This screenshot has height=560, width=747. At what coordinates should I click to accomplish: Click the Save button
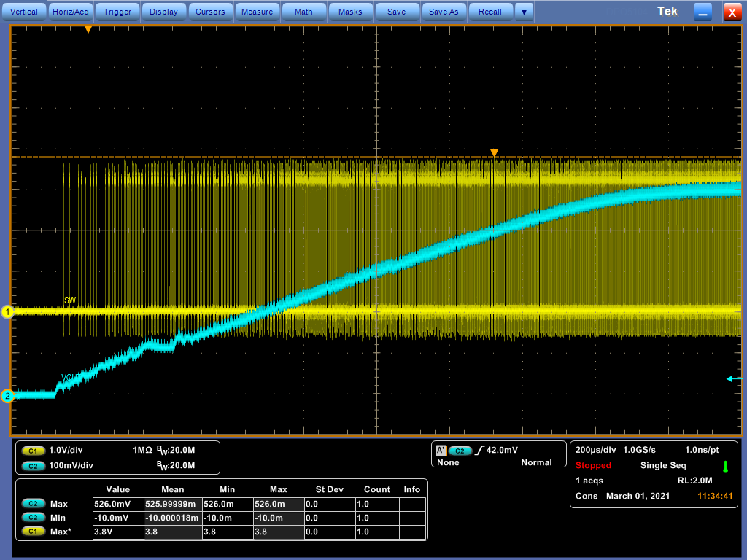397,12
